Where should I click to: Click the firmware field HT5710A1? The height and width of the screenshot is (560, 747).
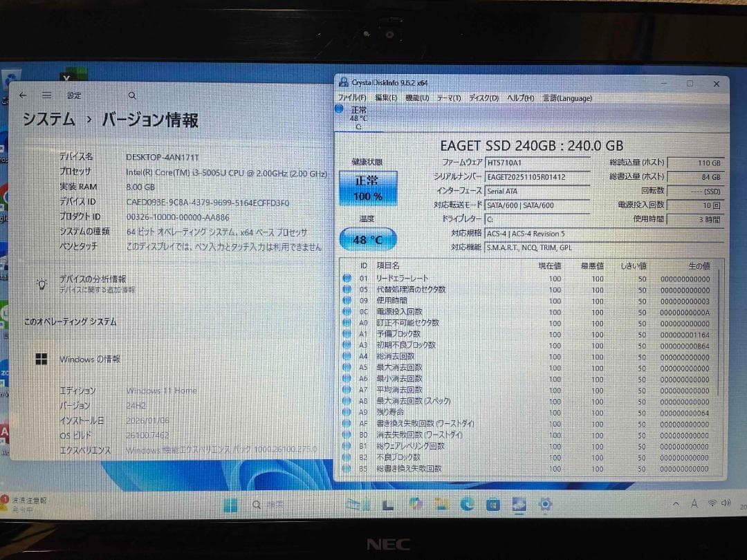point(537,163)
